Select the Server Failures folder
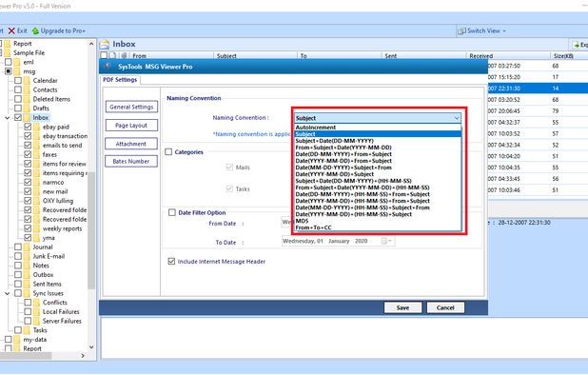 click(62, 321)
